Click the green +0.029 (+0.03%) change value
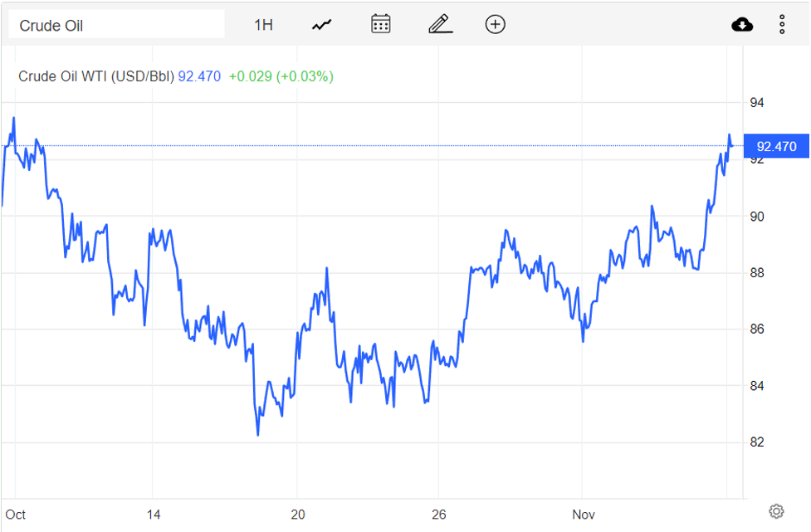This screenshot has width=811, height=532. (x=281, y=76)
